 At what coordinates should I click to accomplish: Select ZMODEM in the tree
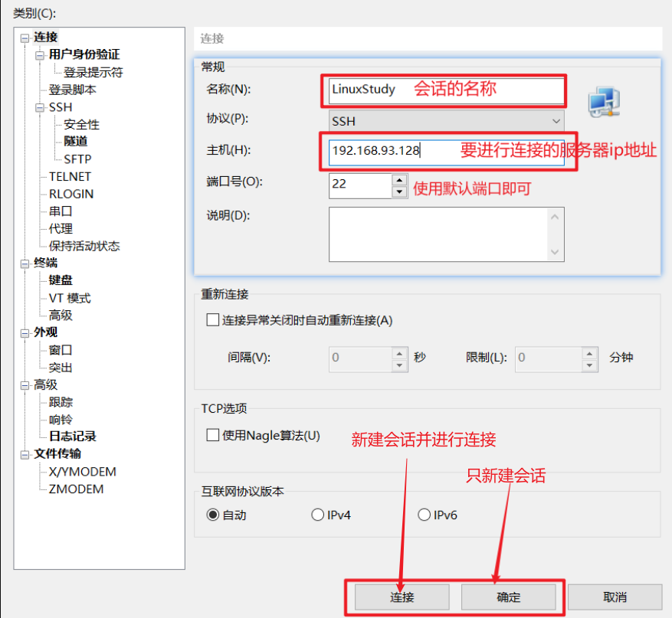point(76,489)
